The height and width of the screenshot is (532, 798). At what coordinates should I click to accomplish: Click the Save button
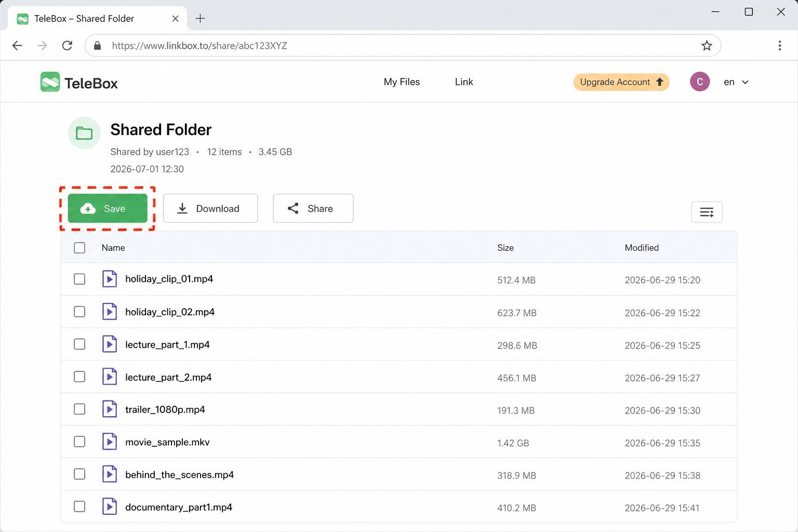pyautogui.click(x=108, y=208)
